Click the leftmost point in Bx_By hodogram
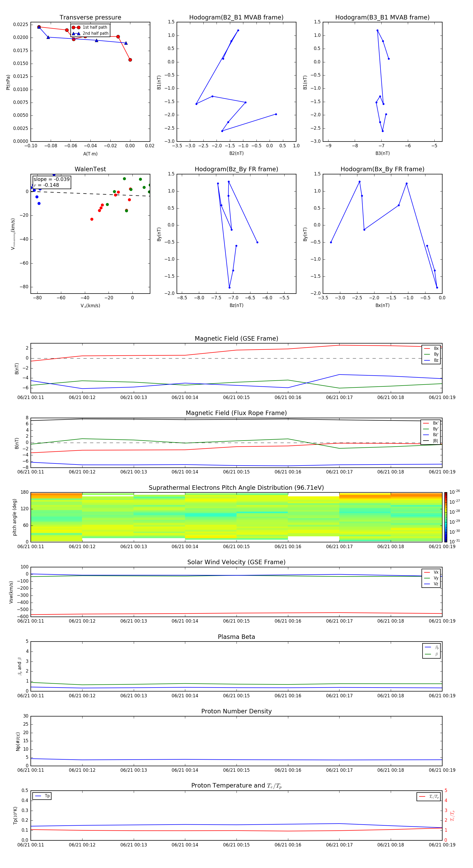Screen dimensions: 473x868 tap(331, 242)
